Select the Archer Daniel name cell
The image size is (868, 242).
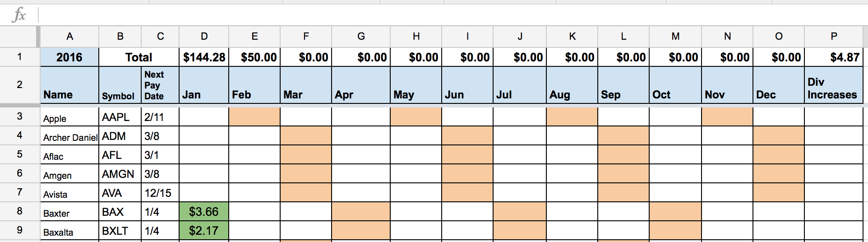click(x=69, y=136)
